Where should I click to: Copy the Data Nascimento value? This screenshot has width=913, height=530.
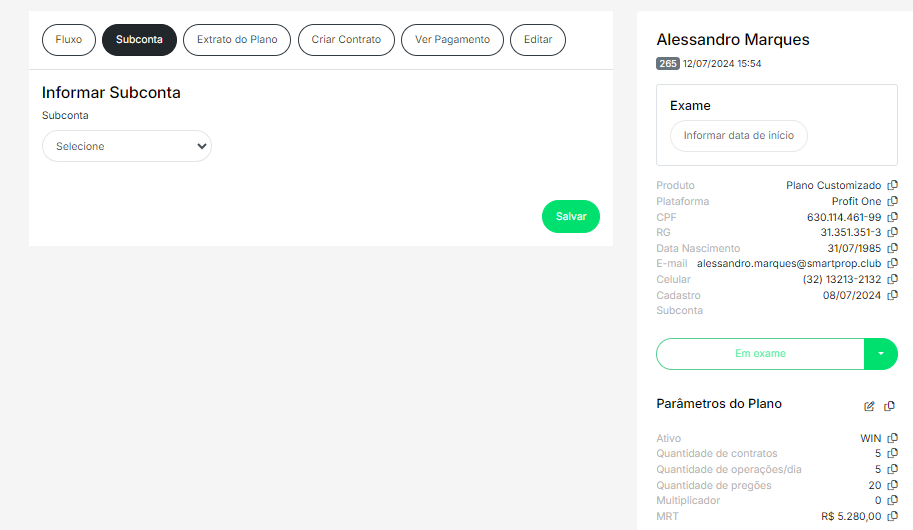pos(893,248)
